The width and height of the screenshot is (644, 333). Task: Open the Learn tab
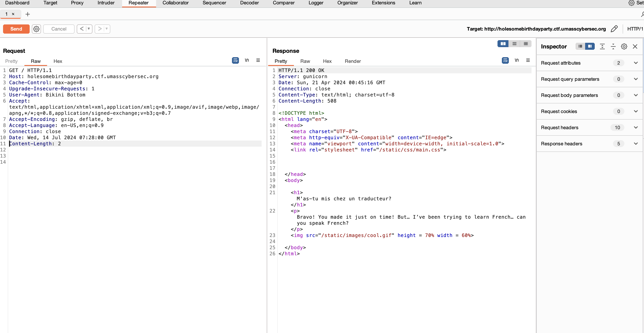415,3
